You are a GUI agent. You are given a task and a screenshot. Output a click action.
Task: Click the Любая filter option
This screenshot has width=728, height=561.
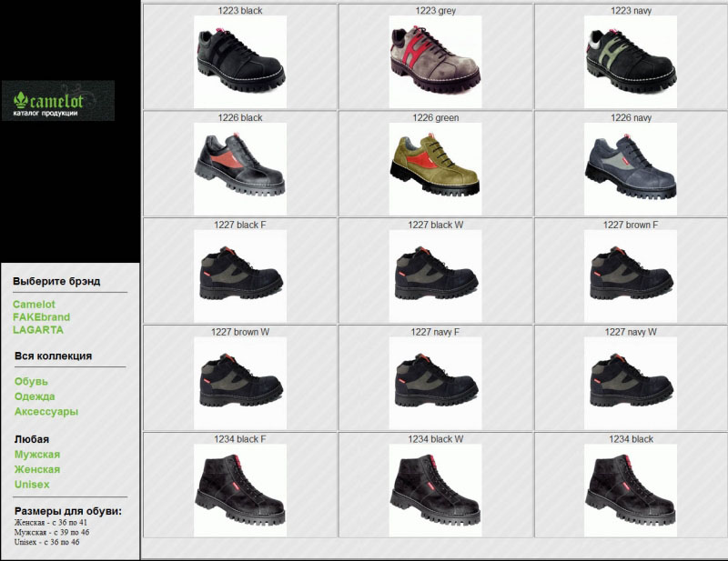(32, 439)
